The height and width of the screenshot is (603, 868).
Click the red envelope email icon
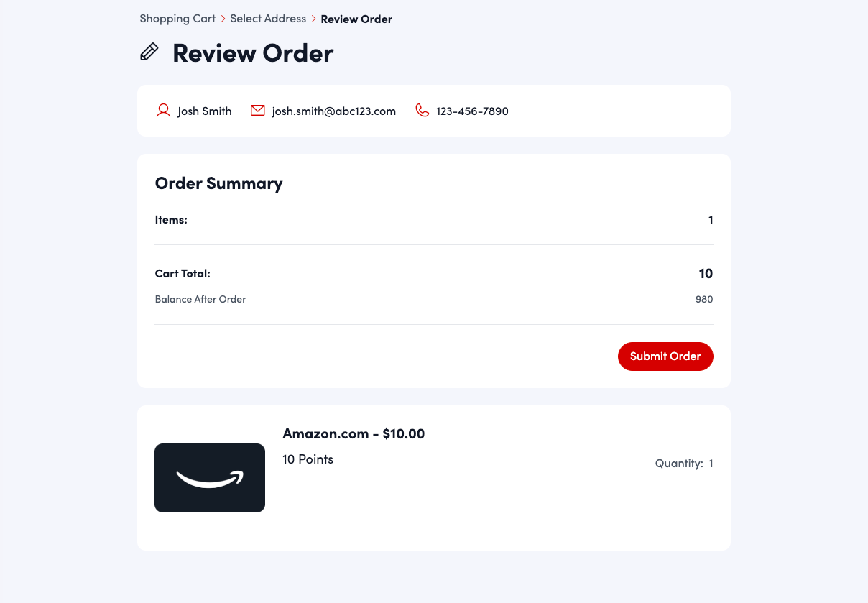coord(258,111)
